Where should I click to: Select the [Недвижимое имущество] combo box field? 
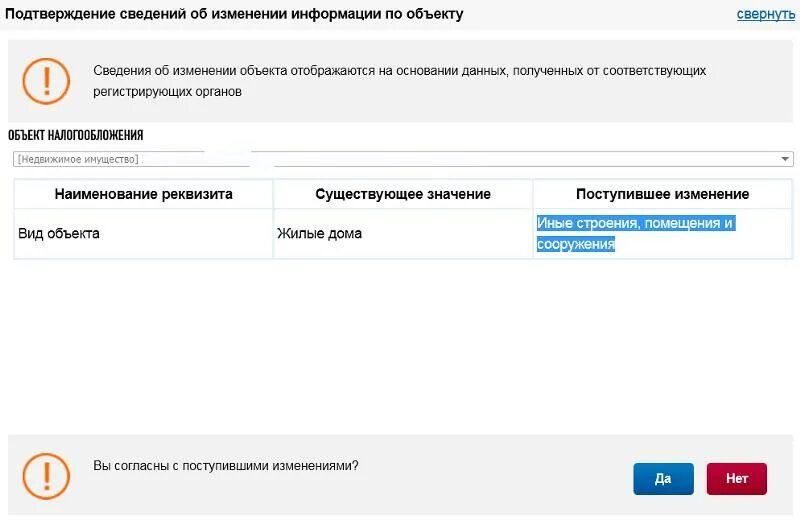pyautogui.click(x=403, y=159)
